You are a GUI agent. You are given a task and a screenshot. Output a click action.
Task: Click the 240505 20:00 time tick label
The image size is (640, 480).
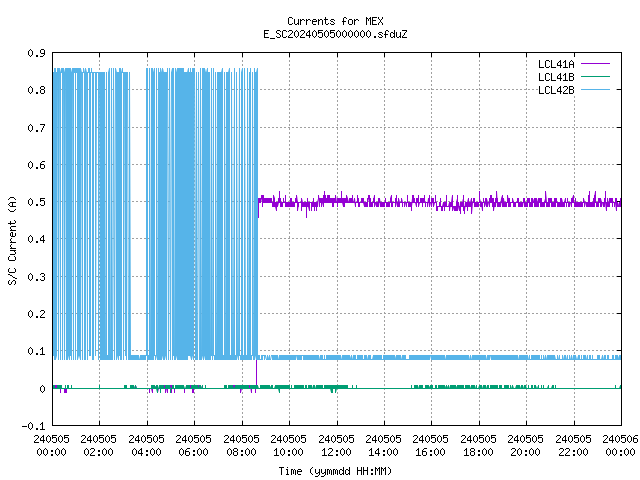[525, 446]
